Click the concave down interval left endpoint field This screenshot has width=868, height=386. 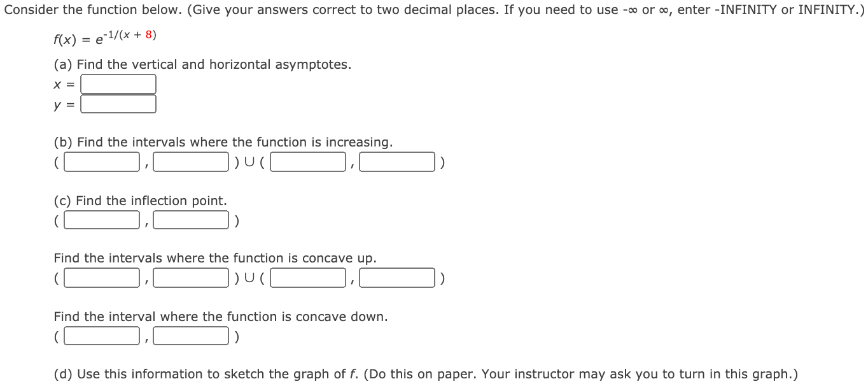click(101, 335)
